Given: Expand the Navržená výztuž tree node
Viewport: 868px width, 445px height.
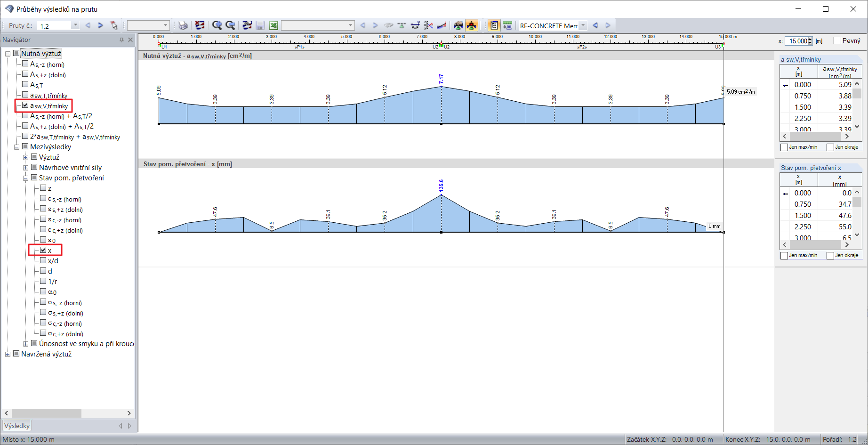Looking at the screenshot, I should [8, 354].
